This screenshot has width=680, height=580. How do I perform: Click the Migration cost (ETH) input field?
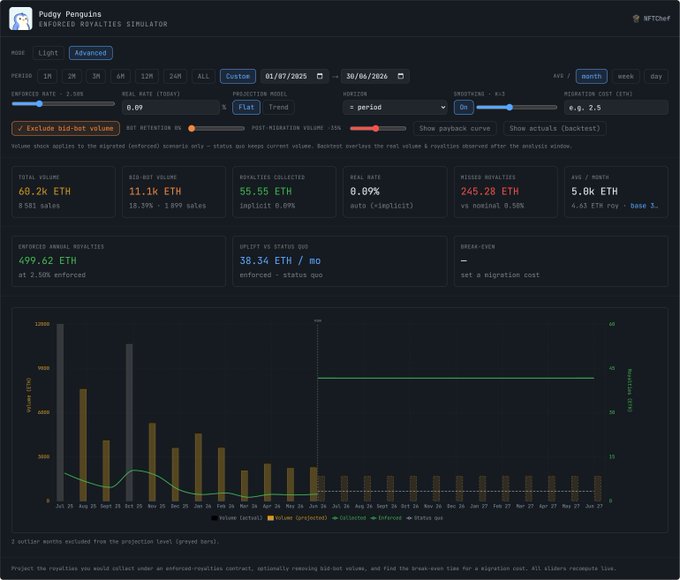pyautogui.click(x=616, y=108)
